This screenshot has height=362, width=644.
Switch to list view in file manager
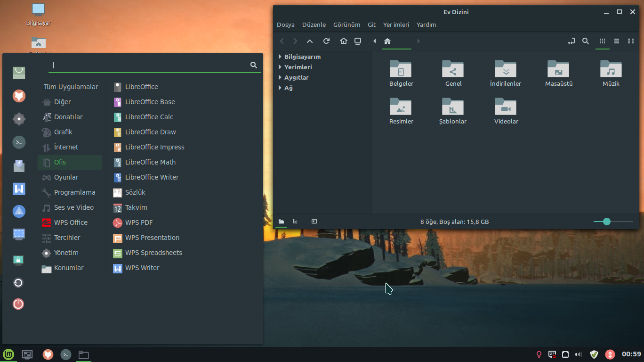617,41
